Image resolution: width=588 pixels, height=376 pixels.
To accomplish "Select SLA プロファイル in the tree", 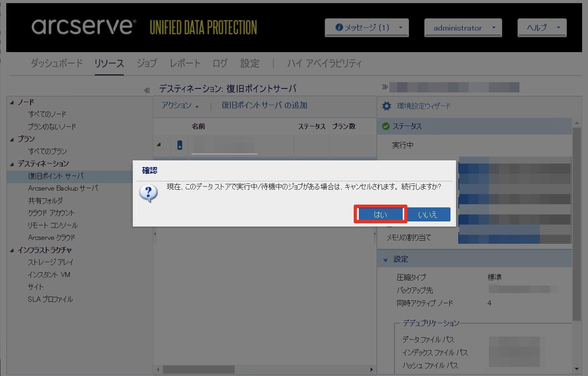I will pos(50,299).
